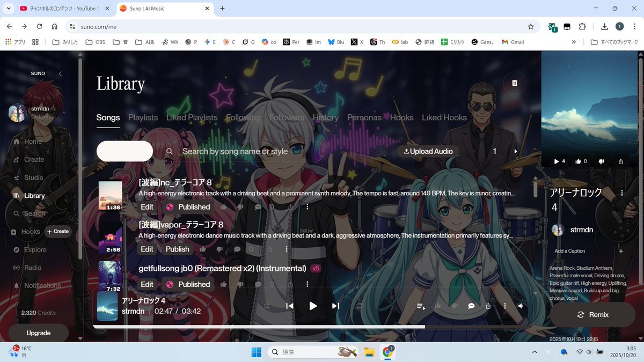Switch to the Playlists tab

[x=143, y=117]
